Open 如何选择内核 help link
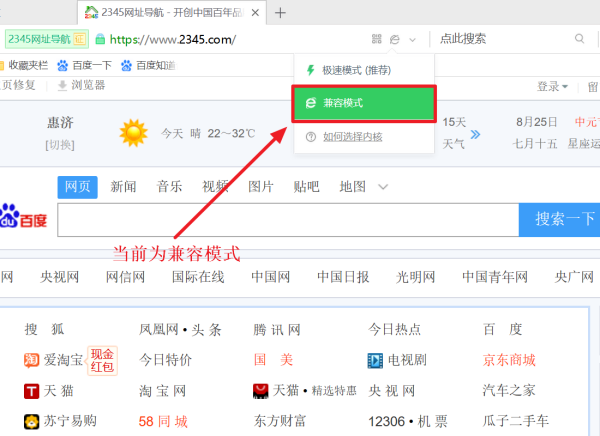This screenshot has width=600, height=436. click(352, 137)
